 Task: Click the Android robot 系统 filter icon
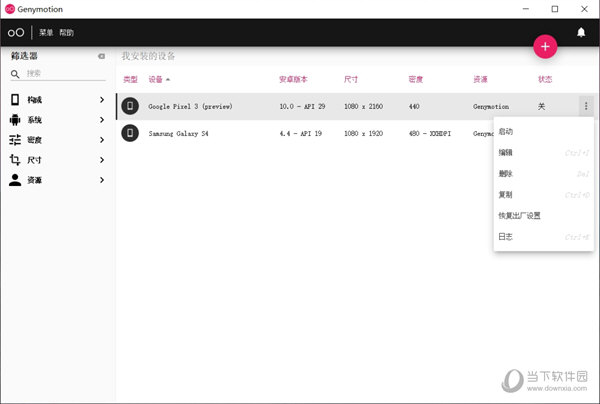tap(15, 120)
